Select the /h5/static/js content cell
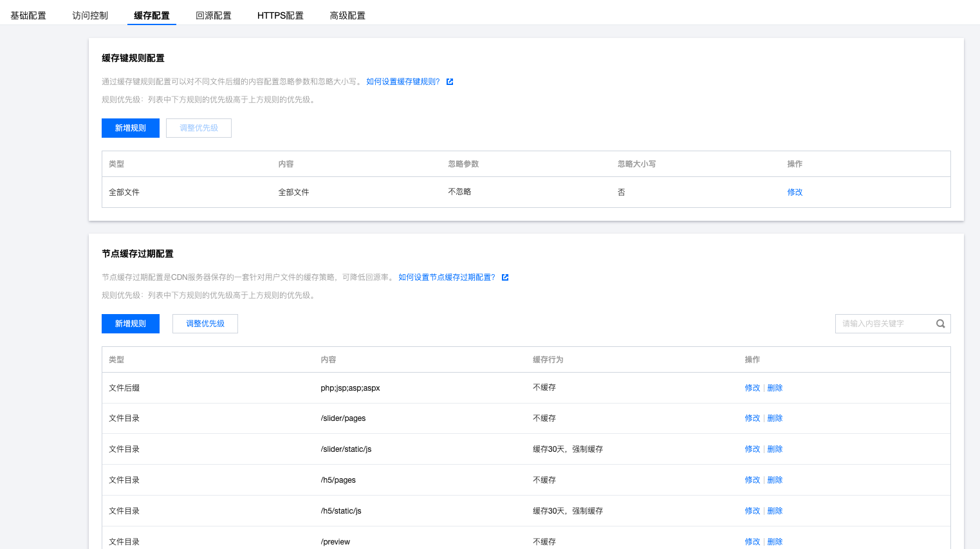 click(341, 511)
